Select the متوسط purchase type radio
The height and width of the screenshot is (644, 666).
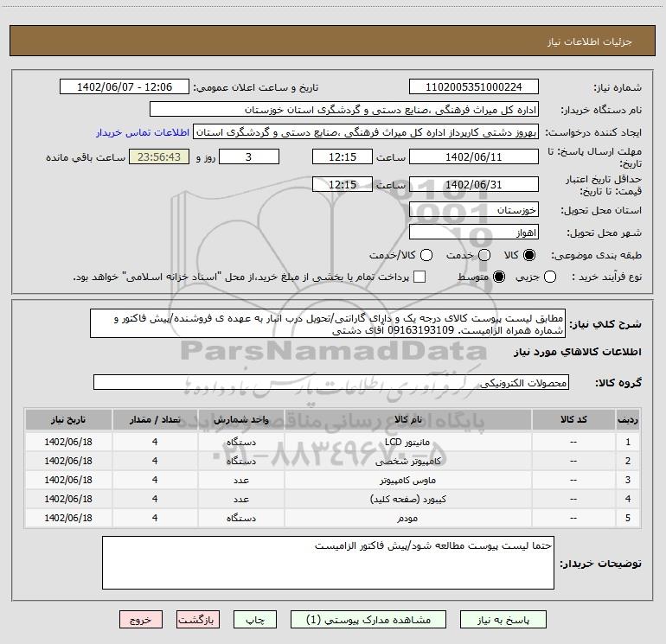(499, 277)
